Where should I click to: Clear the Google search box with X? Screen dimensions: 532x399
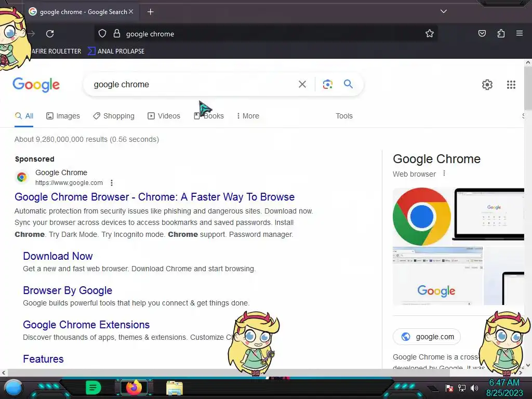point(302,84)
